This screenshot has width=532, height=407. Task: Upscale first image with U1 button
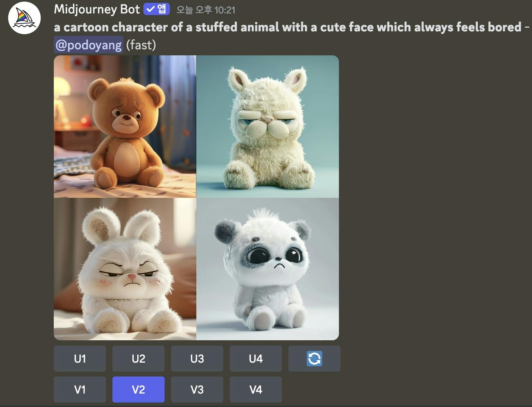(80, 359)
